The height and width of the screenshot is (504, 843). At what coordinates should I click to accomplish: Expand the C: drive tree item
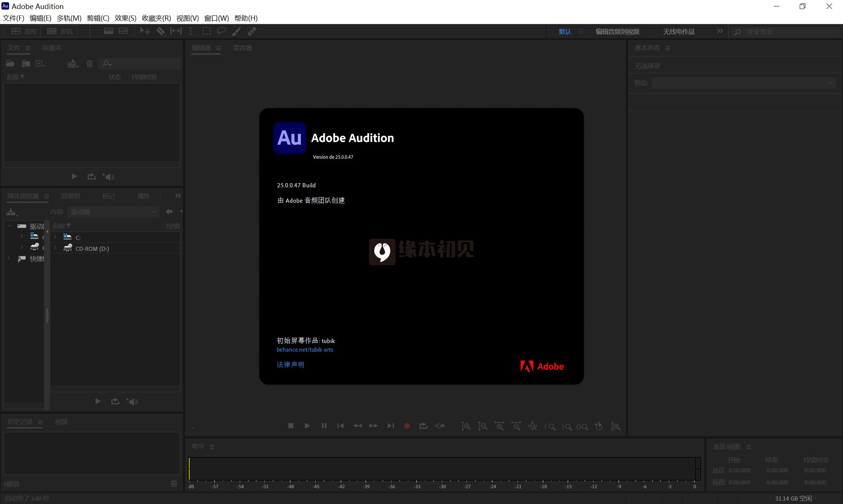click(x=55, y=237)
